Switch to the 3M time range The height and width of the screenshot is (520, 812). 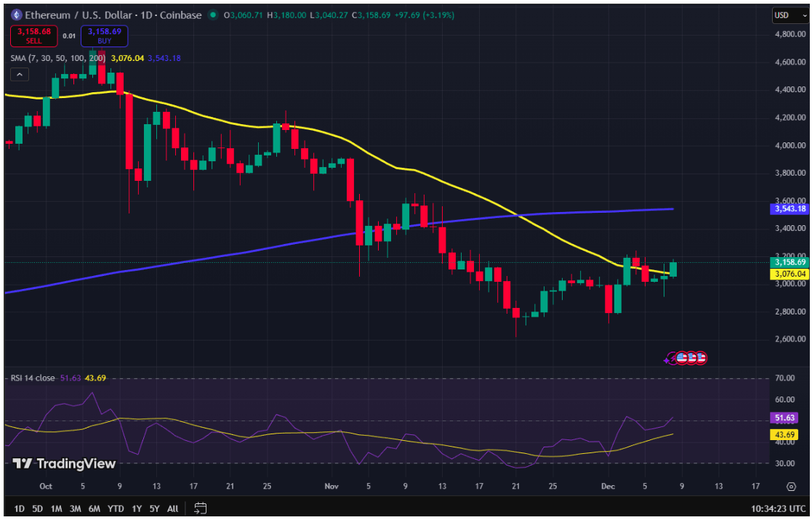click(75, 508)
